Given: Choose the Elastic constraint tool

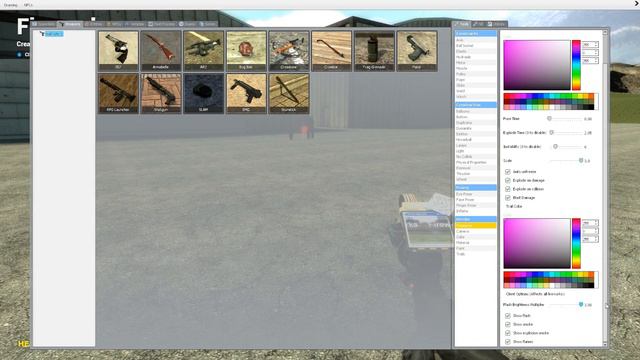Looking at the screenshot, I should pyautogui.click(x=476, y=51).
